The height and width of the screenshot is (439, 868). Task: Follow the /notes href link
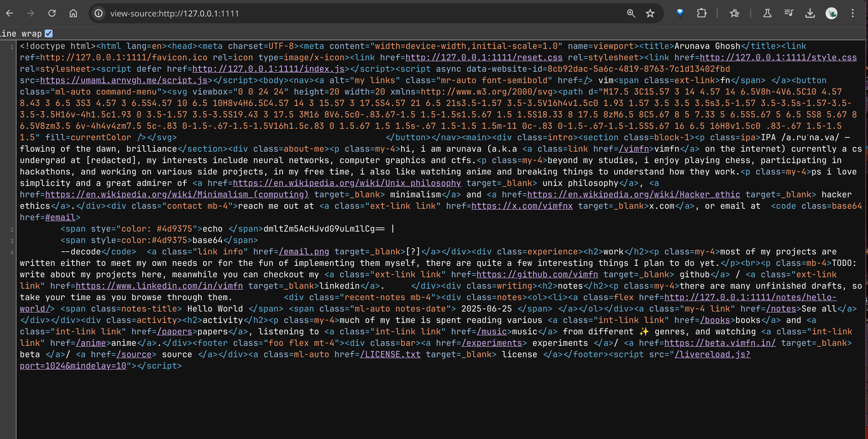[781, 309]
